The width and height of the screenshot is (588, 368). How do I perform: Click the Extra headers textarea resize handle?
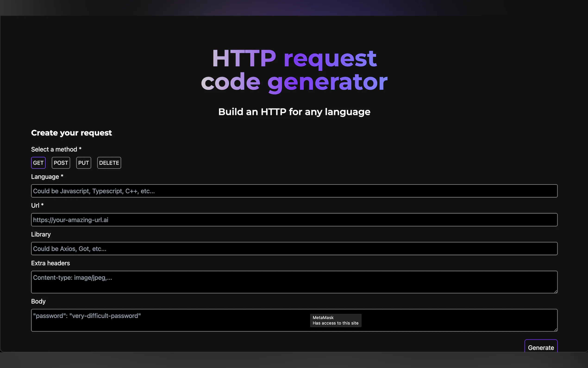[555, 291]
